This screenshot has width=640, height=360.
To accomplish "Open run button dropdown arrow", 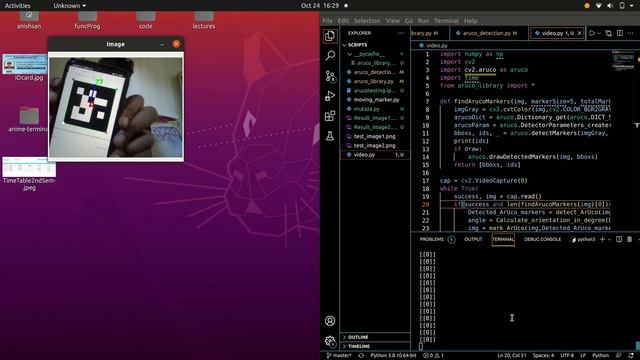I will click(x=599, y=33).
